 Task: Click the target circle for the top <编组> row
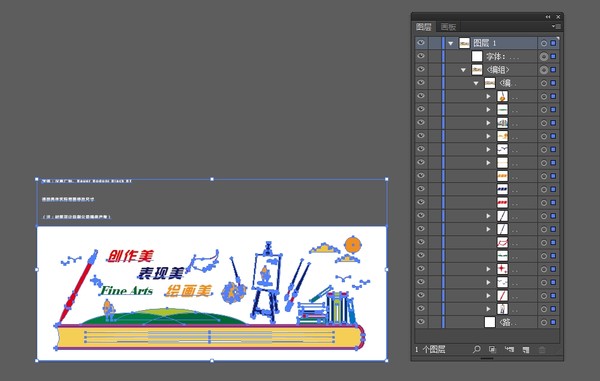(543, 70)
